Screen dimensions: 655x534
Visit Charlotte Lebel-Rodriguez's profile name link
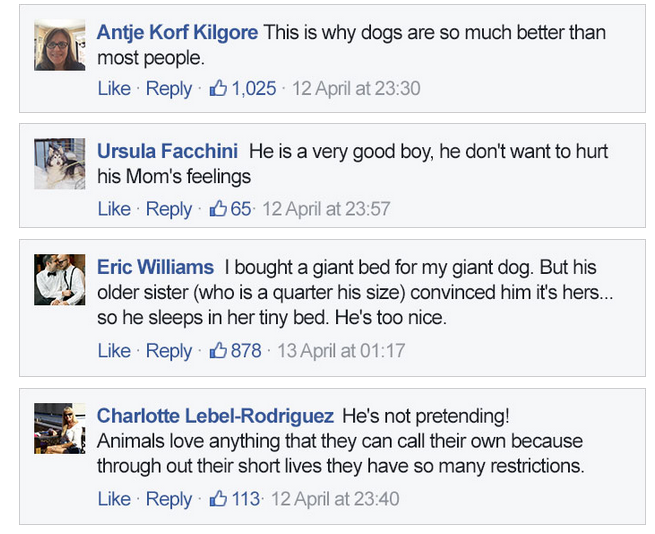pyautogui.click(x=215, y=416)
